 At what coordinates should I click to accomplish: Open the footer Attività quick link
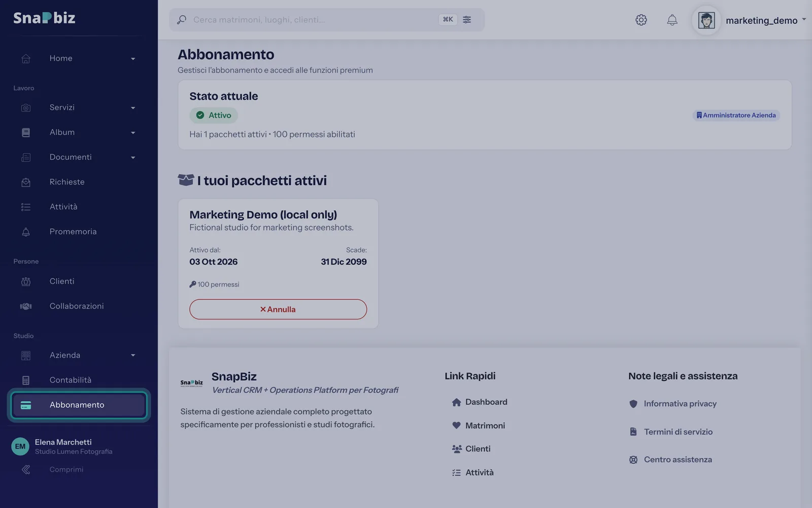coord(472,472)
